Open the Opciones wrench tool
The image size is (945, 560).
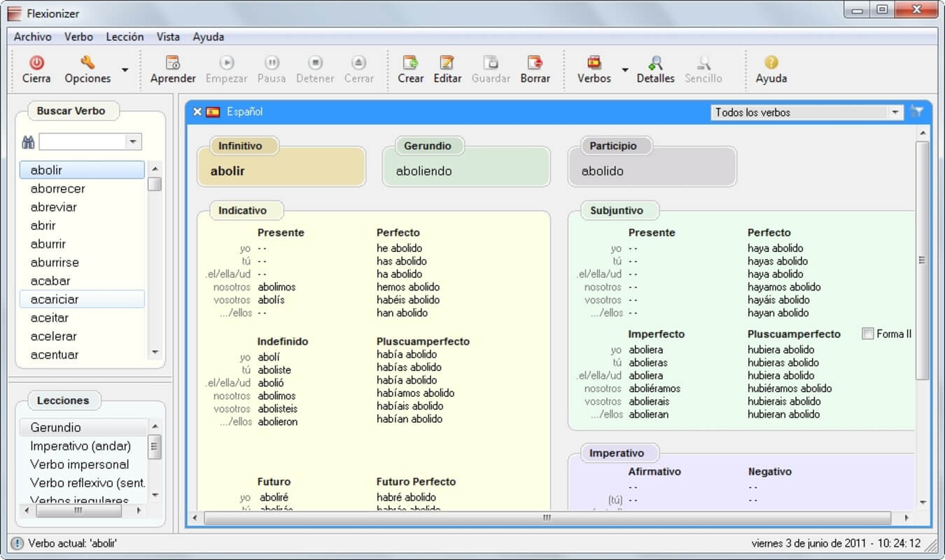[87, 63]
